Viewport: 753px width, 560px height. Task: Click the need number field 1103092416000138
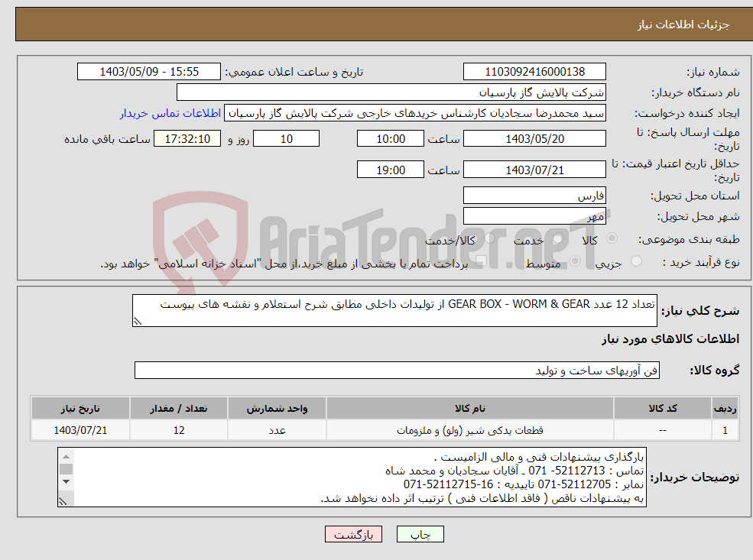(x=534, y=72)
